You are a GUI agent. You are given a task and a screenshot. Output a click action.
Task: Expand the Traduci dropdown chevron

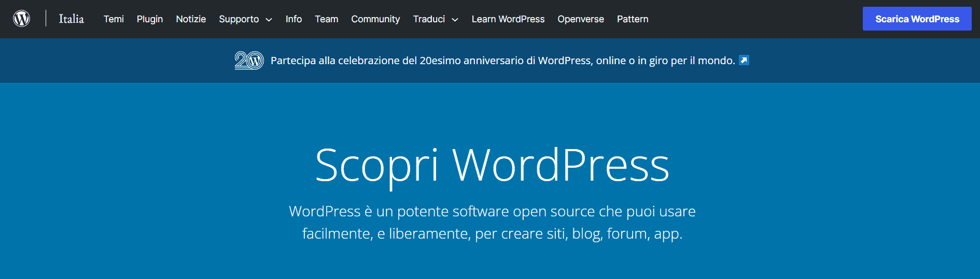[455, 20]
